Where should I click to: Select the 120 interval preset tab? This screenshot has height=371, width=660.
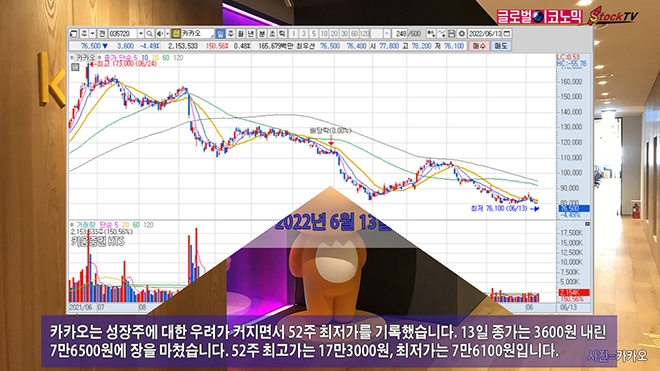365,33
